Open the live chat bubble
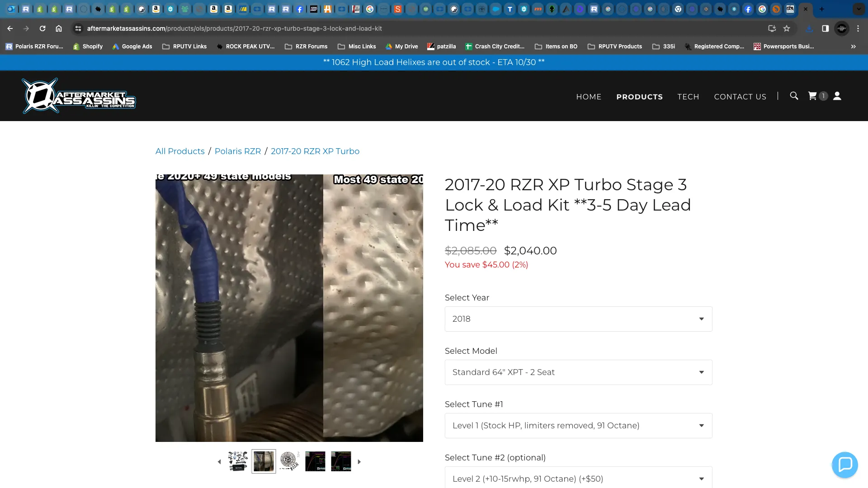 point(845,465)
